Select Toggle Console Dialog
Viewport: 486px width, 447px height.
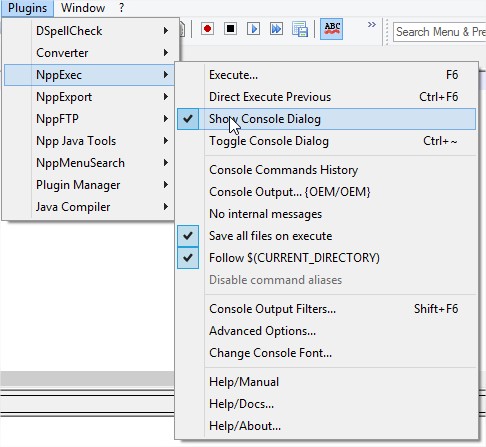pos(327,141)
